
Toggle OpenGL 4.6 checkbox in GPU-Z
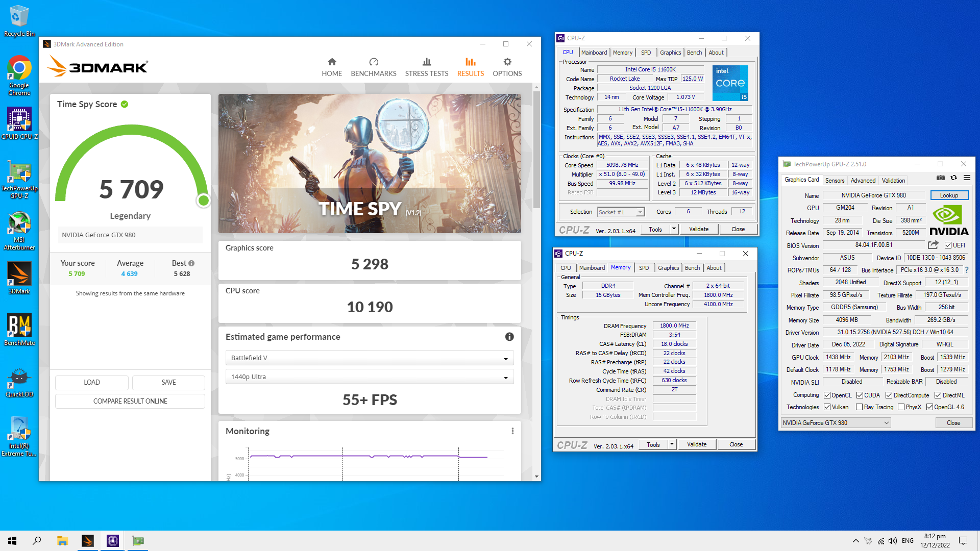(929, 407)
